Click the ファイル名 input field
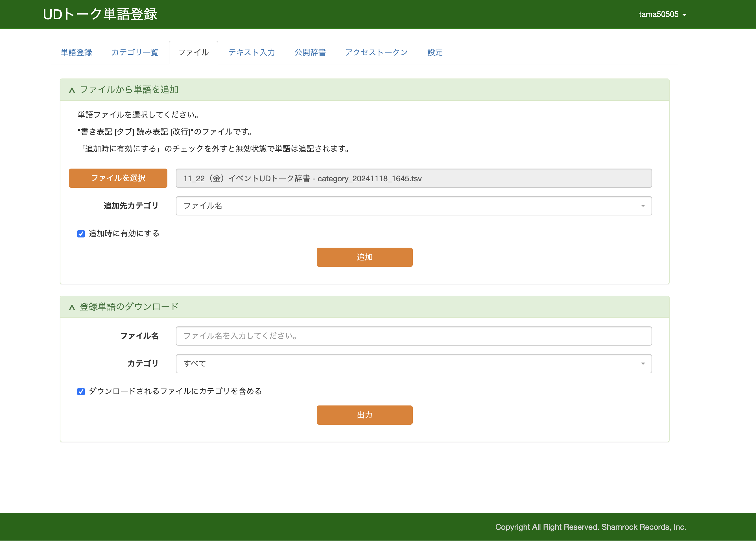 point(413,336)
